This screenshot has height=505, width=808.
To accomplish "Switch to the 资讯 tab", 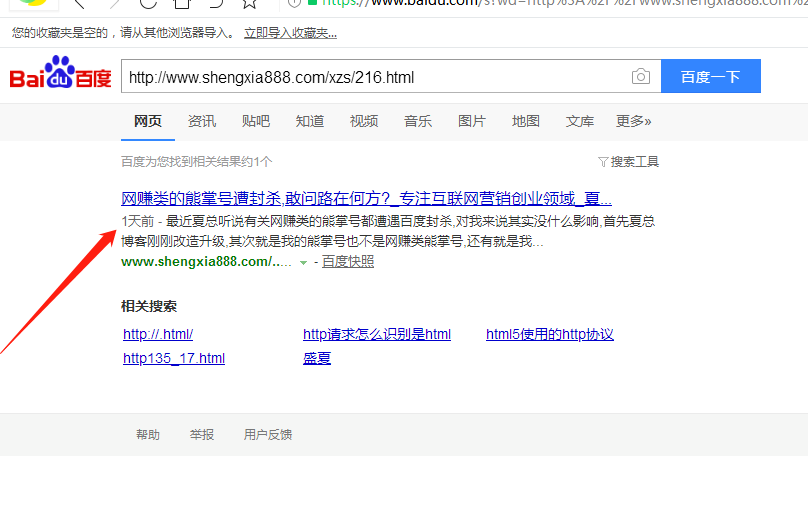I will click(202, 121).
